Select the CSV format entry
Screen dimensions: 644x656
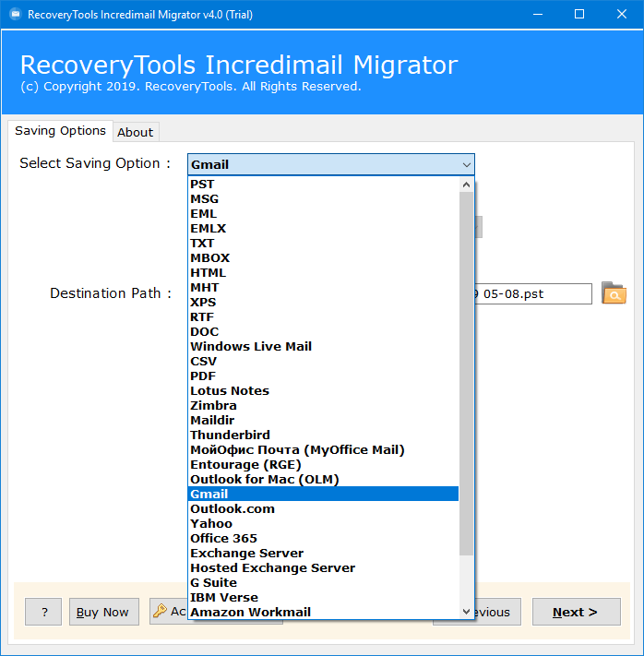click(x=324, y=361)
